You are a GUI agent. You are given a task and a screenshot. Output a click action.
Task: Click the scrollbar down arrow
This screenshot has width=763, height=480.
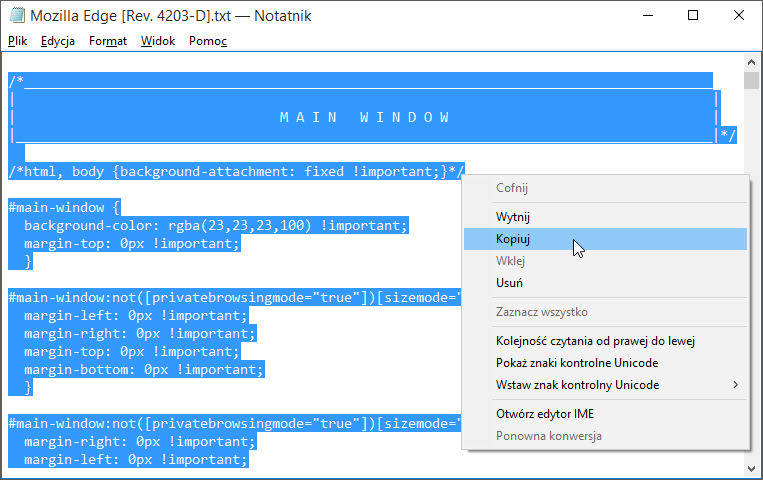coord(751,469)
